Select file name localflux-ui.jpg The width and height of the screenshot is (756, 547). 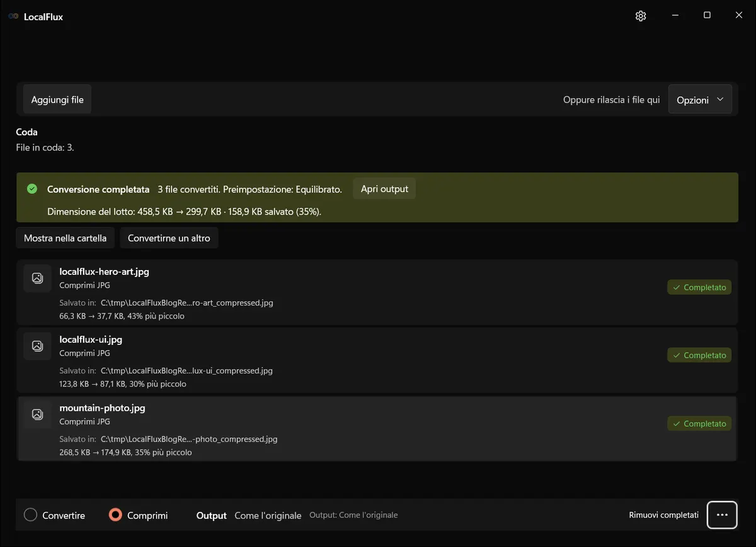coord(91,339)
